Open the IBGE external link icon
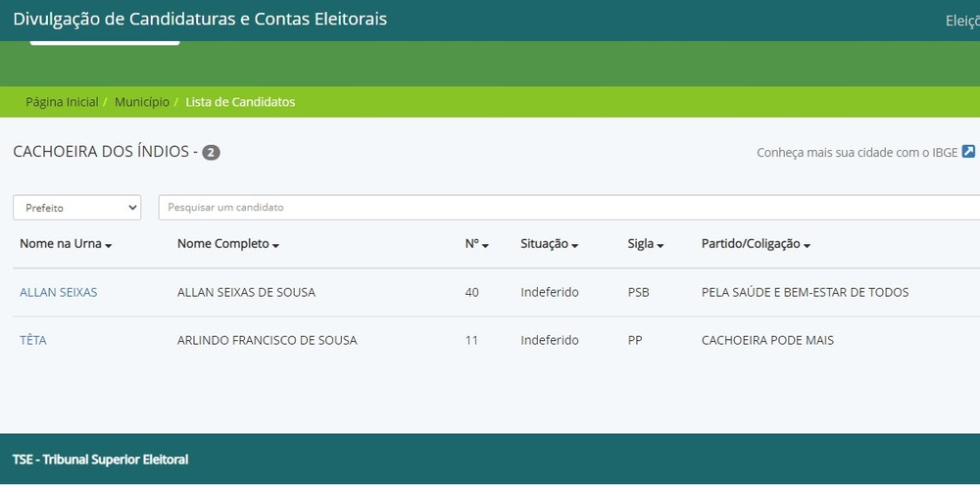 pos(968,152)
